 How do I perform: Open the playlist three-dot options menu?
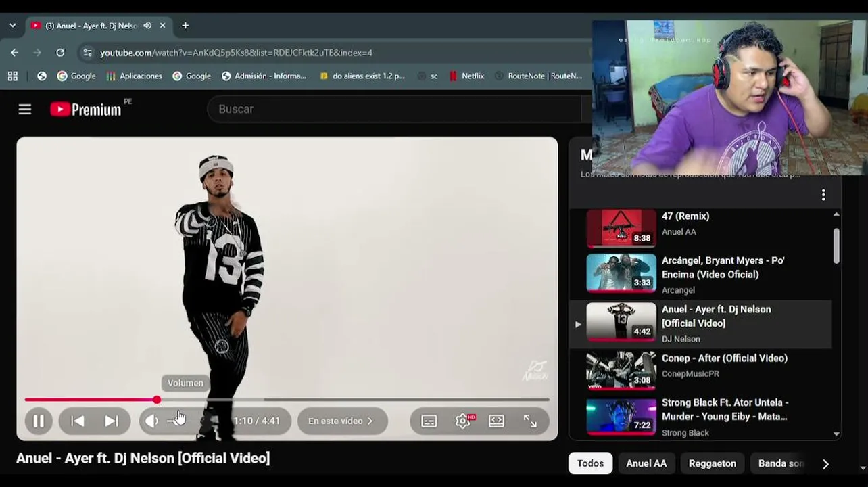point(823,195)
